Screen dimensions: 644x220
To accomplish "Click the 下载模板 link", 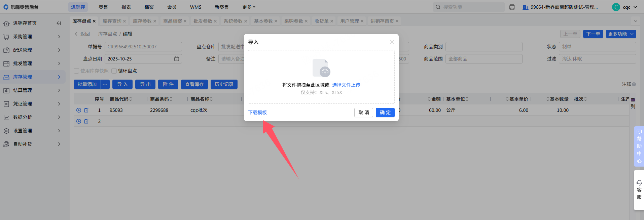I will (257, 113).
